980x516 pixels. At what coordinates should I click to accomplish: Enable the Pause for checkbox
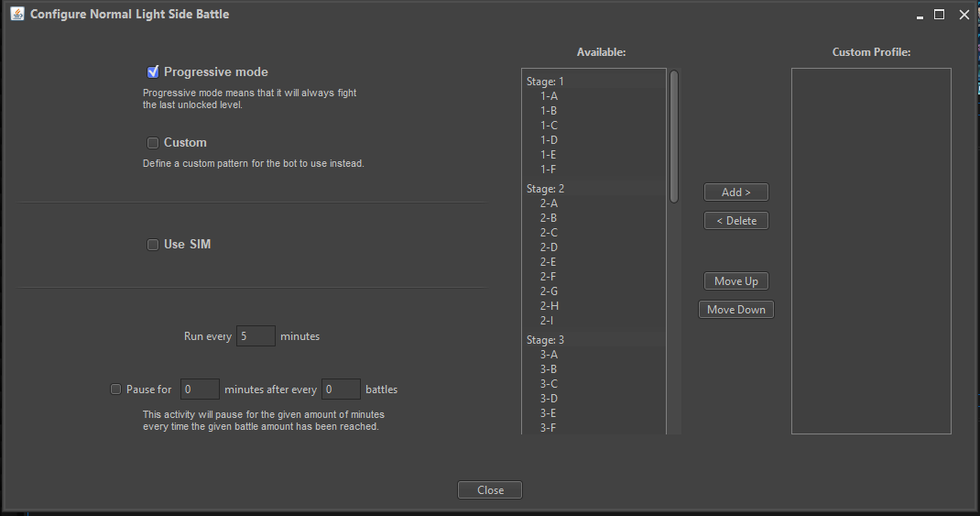[116, 389]
